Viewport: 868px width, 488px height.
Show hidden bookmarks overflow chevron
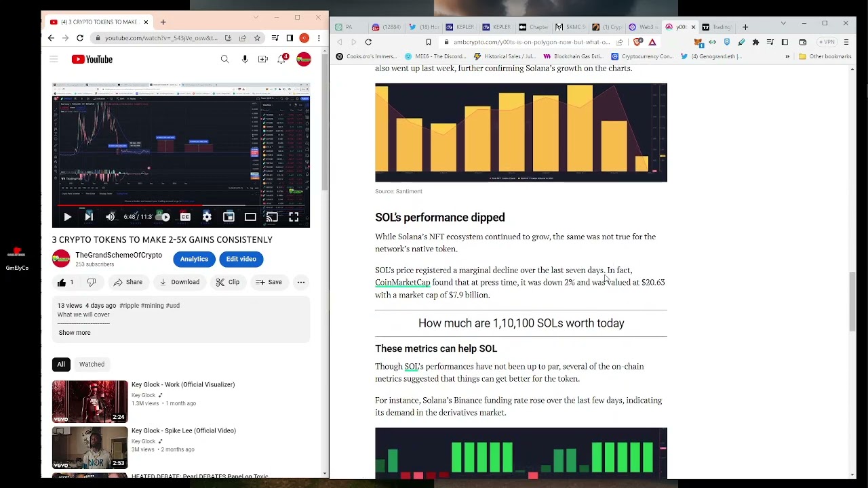[787, 56]
